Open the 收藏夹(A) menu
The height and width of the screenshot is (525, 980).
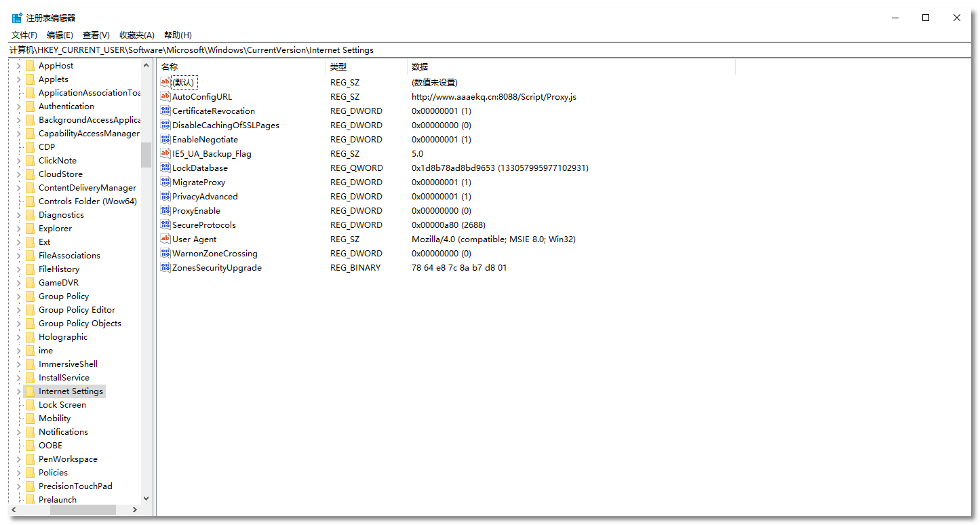click(x=136, y=35)
